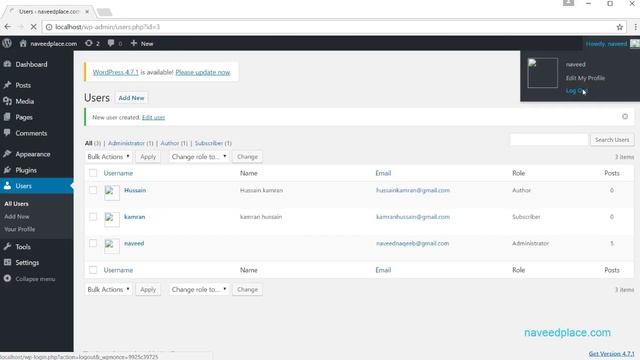Image resolution: width=640 pixels, height=360 pixels.
Task: Click Log Out in account menu
Action: tap(576, 91)
